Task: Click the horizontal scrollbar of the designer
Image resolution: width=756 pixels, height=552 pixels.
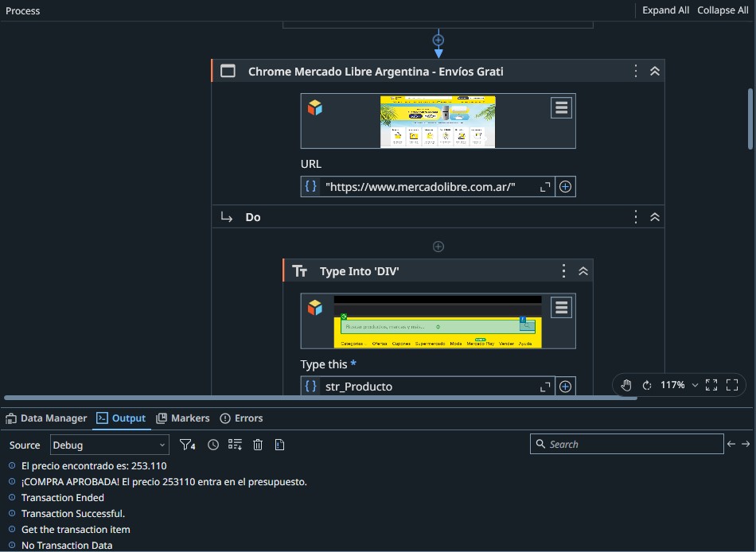Action: point(321,398)
